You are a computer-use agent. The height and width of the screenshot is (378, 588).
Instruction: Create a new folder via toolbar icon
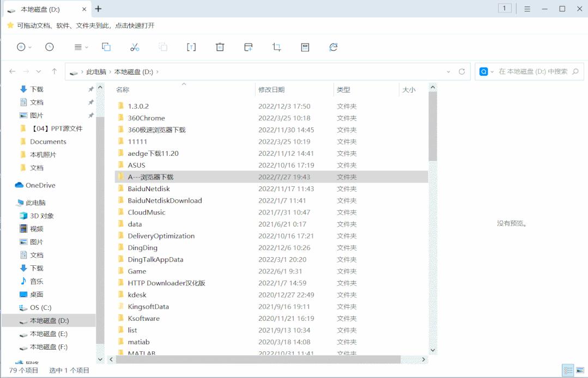tap(248, 47)
